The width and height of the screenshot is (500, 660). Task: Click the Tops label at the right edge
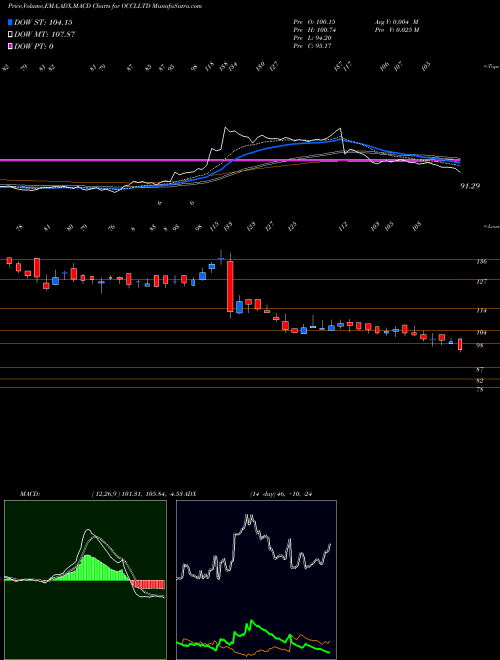point(491,67)
